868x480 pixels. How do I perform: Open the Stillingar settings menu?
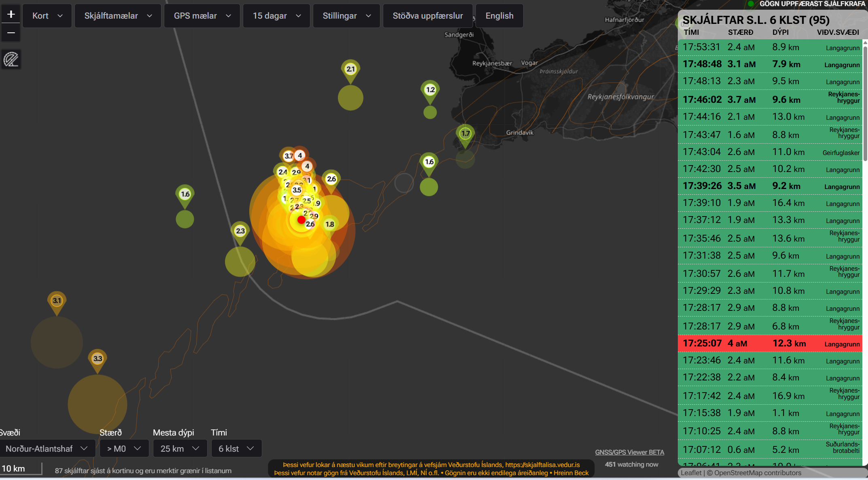tap(346, 16)
